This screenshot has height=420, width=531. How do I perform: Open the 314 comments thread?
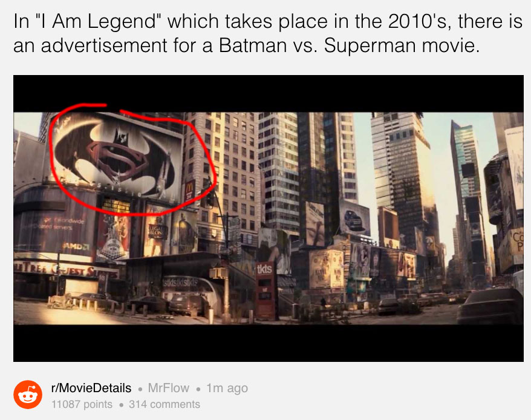click(x=165, y=404)
